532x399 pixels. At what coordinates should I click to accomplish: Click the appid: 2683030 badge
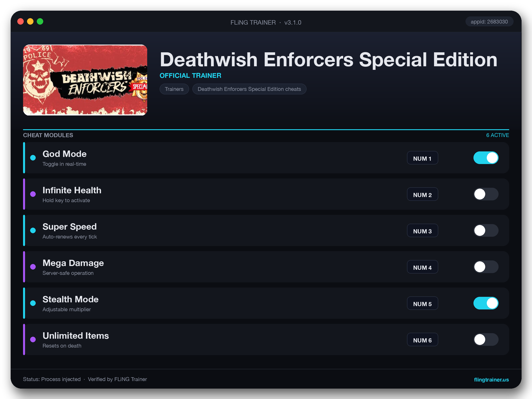(489, 22)
